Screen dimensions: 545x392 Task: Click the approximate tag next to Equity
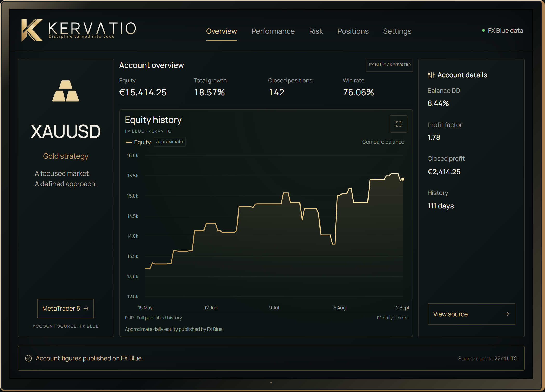coord(169,142)
